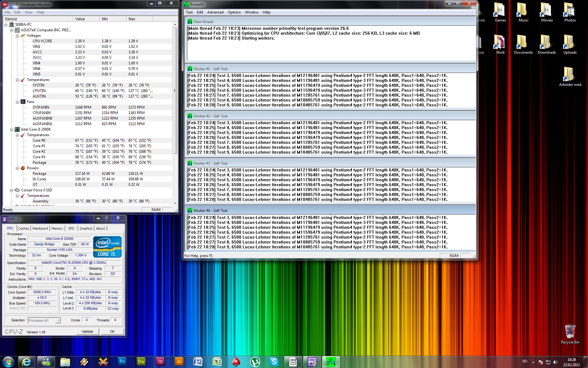Click the system tray volume icon
This screenshot has width=588, height=368.
pyautogui.click(x=556, y=362)
